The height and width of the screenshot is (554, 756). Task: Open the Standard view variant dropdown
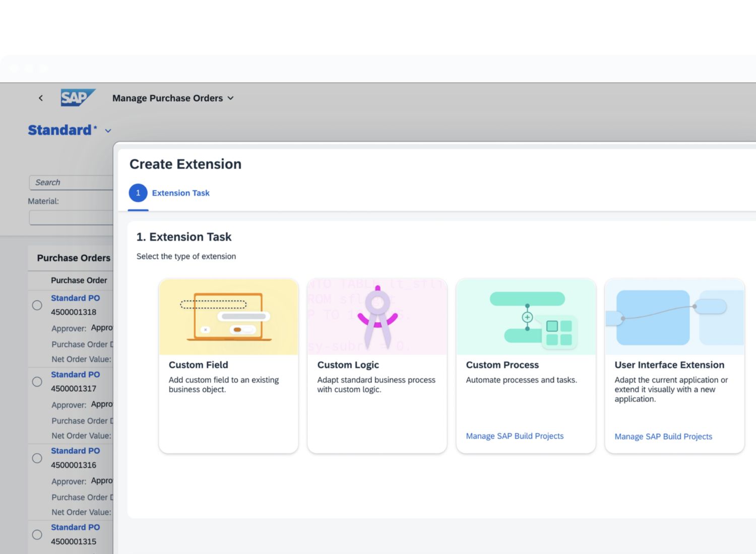coord(108,131)
